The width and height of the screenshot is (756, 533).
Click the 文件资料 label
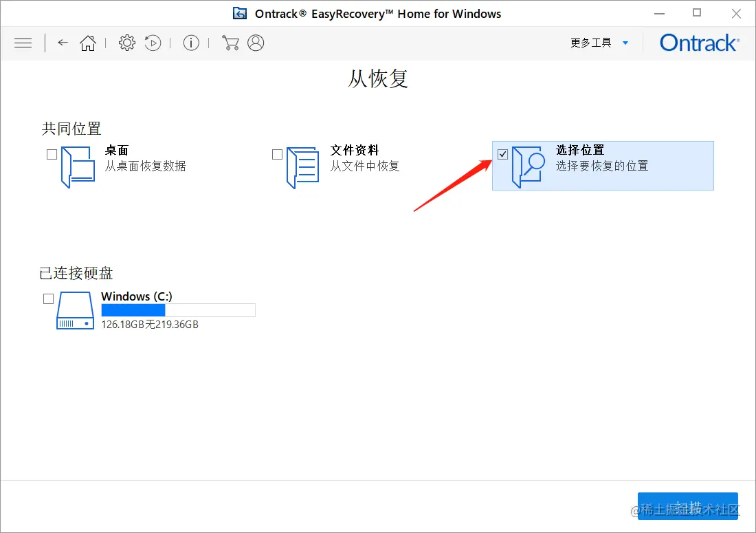coord(355,150)
